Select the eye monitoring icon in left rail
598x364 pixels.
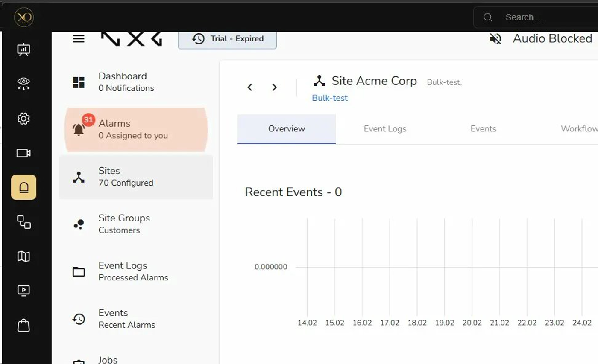[23, 83]
